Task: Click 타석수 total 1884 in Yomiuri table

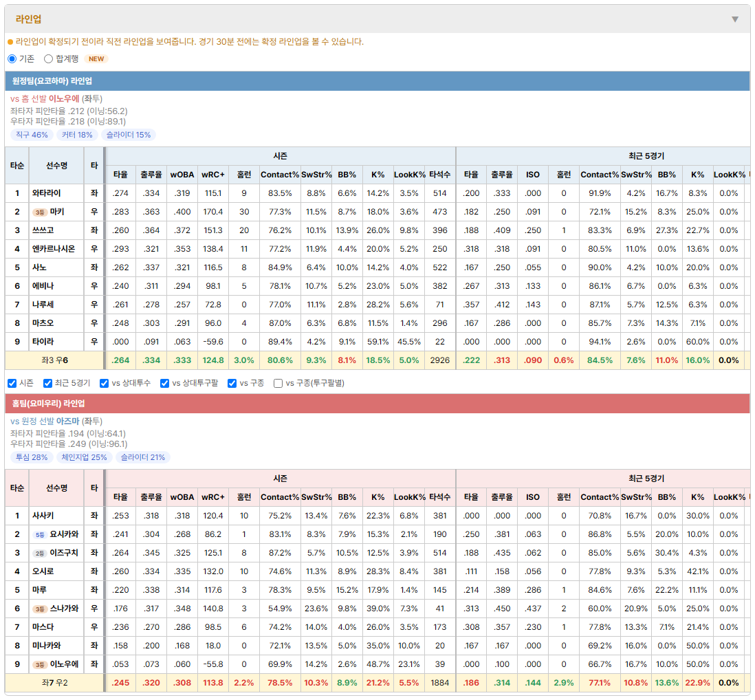Action: click(439, 683)
